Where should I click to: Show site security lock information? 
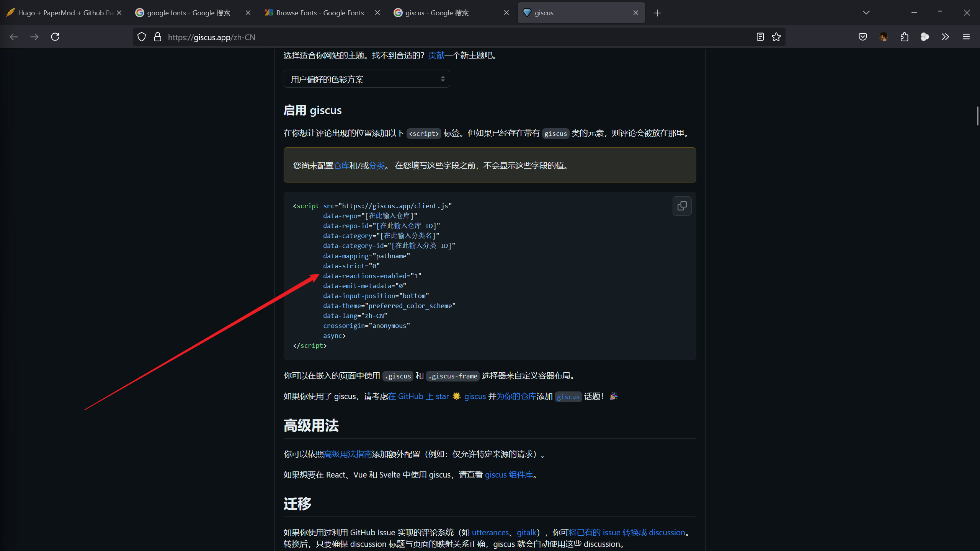pos(157,37)
